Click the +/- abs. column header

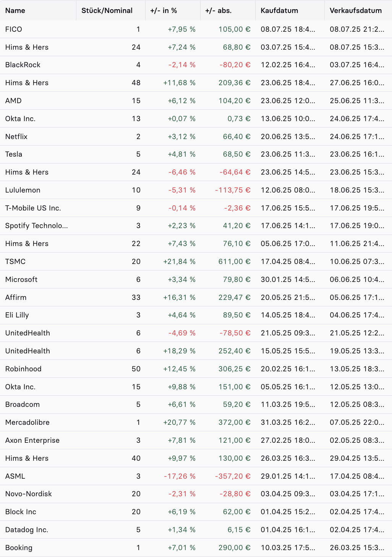[x=228, y=10]
